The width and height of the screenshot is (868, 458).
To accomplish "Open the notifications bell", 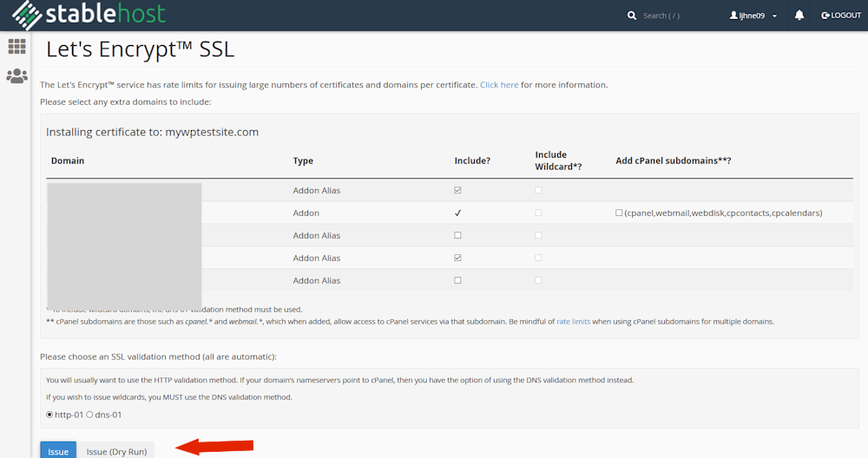I will [x=799, y=15].
